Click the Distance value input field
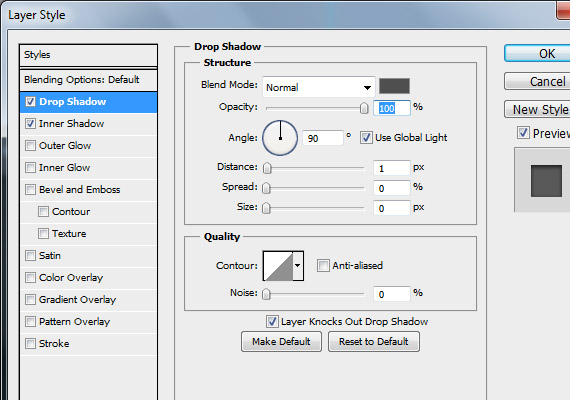Viewport: 570px width, 400px height. click(x=392, y=168)
